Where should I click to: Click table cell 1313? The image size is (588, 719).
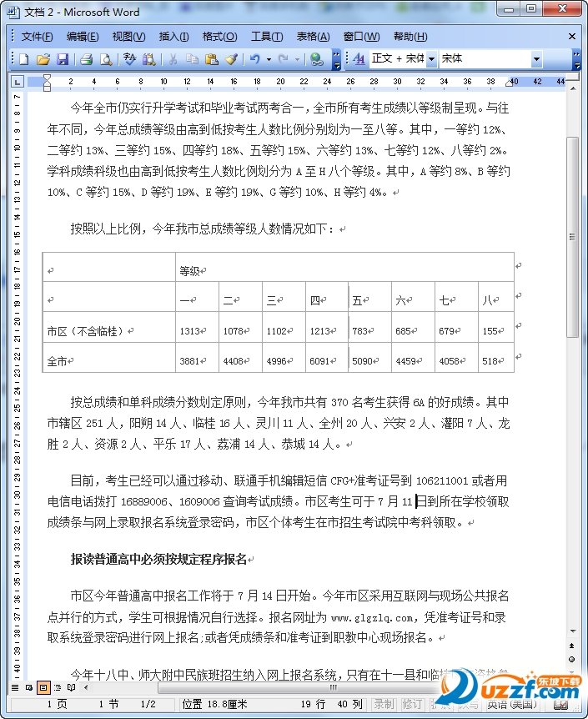[x=197, y=327]
